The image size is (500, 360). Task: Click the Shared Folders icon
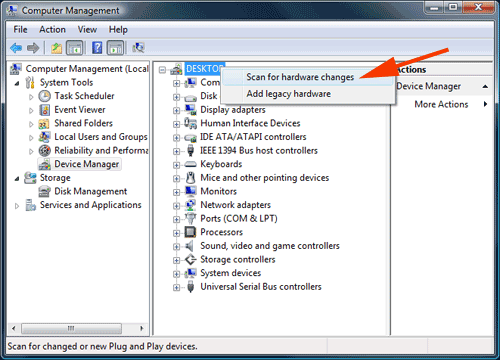click(x=44, y=124)
